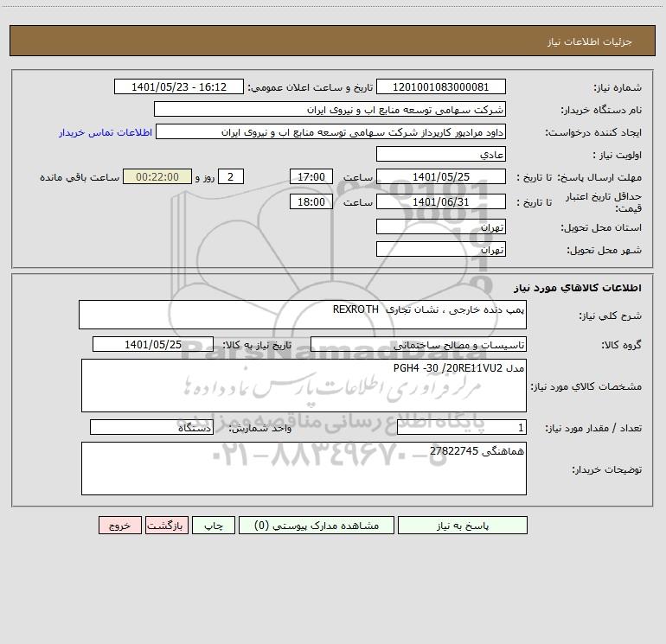Click the مشخصات کالای مورد نیاز label

point(586,386)
